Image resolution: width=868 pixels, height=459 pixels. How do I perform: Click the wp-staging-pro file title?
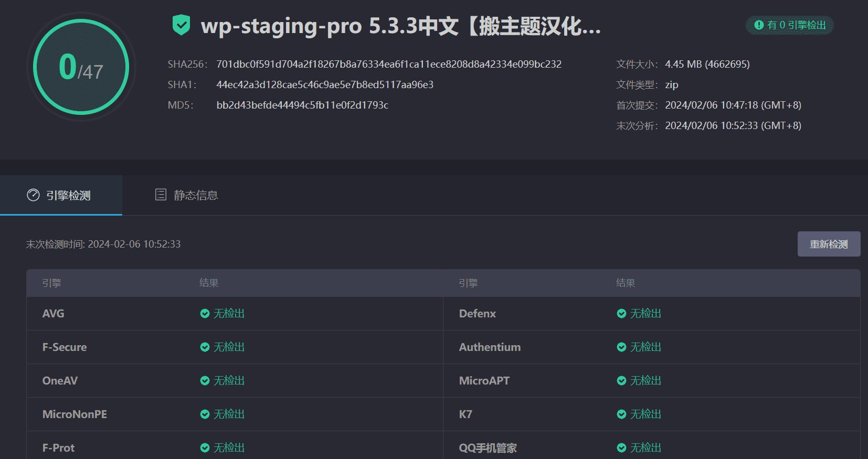(x=401, y=26)
